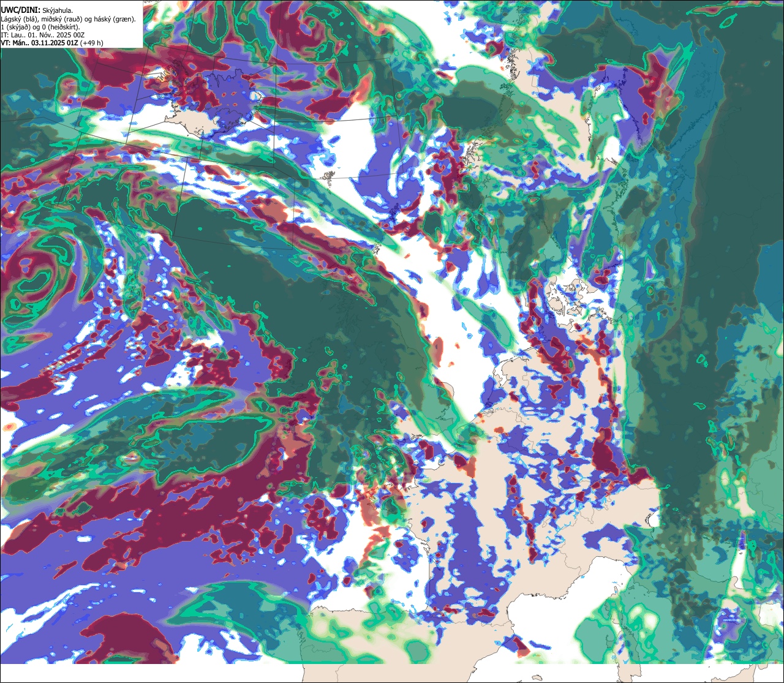Click the "VT: Mán.. 03.11.2025 01Z" valid time
Viewport: 784px width, 683px height.
coord(39,43)
